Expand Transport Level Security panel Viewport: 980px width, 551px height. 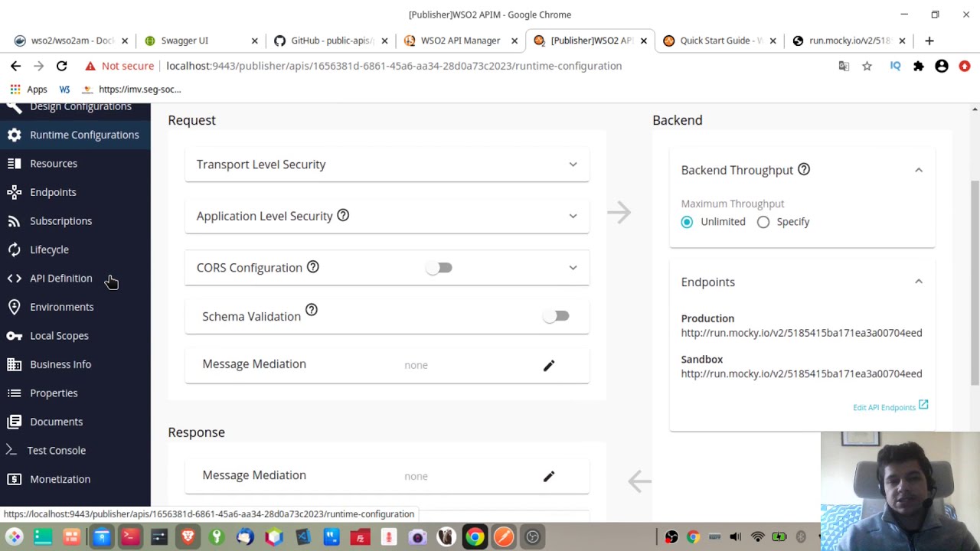click(387, 165)
